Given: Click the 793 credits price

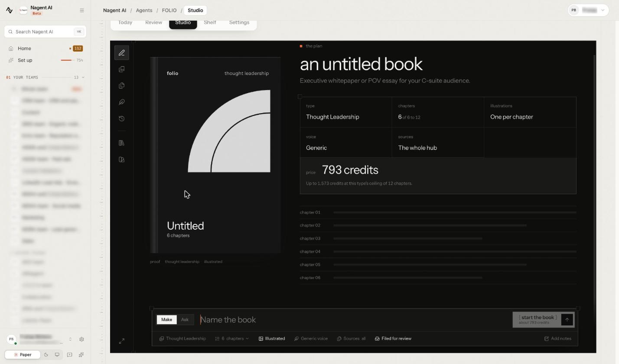Looking at the screenshot, I should [350, 170].
